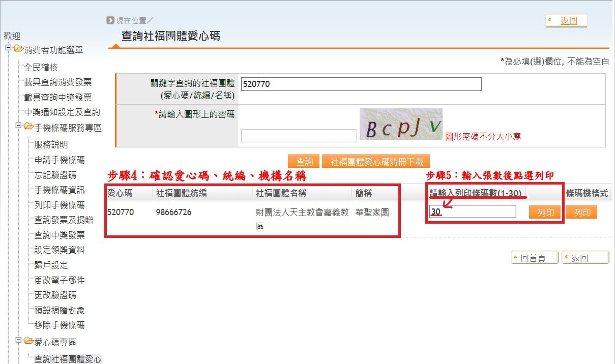The height and width of the screenshot is (364, 615).
Task: Collapse the 消費者功能選單 tree folder
Action: [x=8, y=49]
